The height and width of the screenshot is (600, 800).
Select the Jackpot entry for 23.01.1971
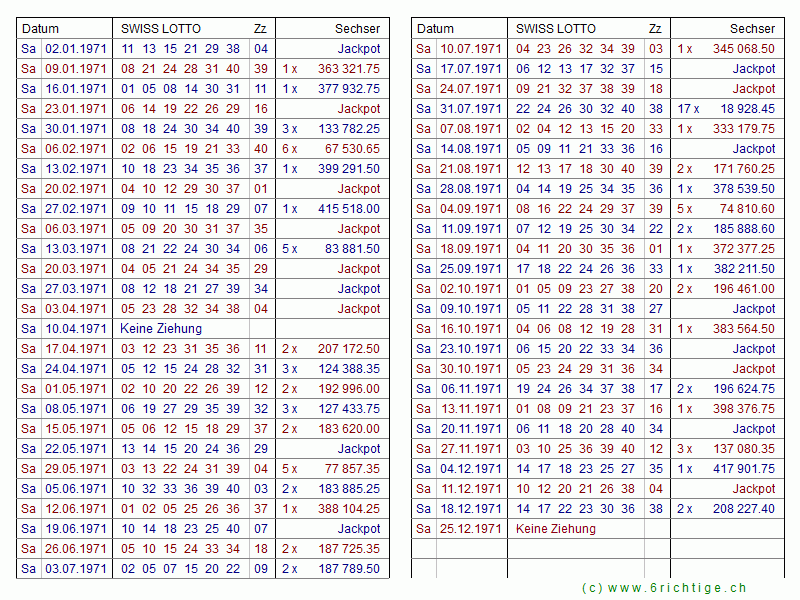[x=358, y=109]
